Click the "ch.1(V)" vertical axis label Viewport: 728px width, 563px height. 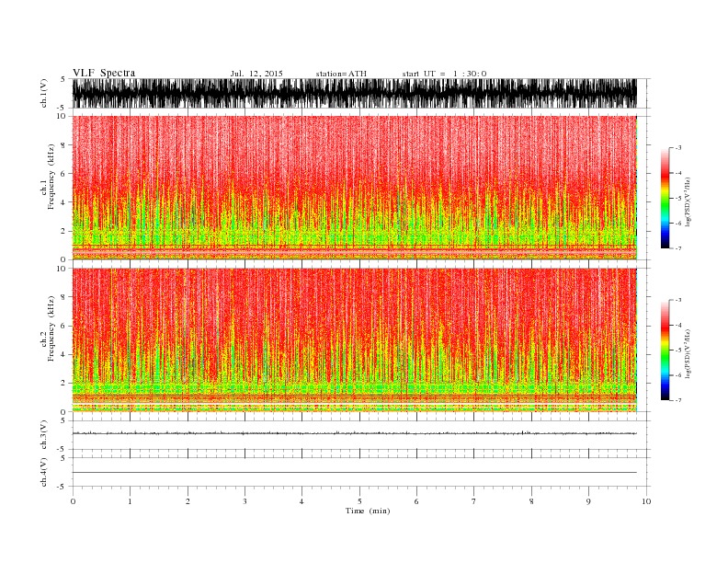coord(44,93)
